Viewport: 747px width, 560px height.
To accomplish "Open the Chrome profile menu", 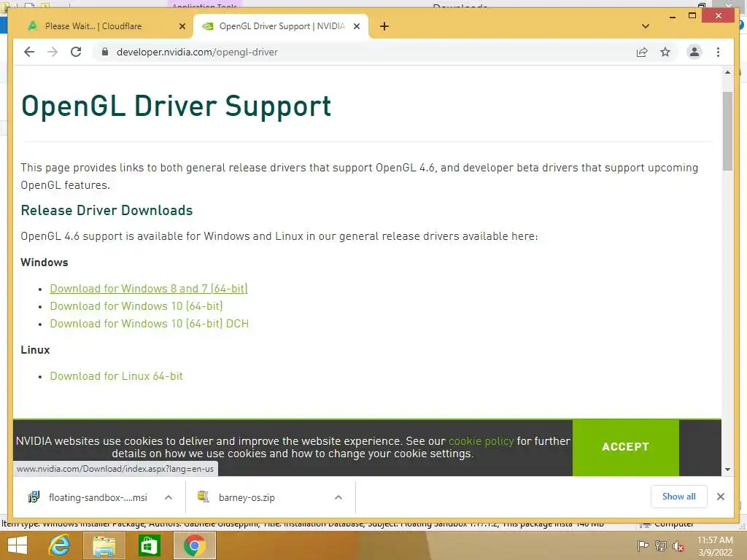I will click(694, 52).
